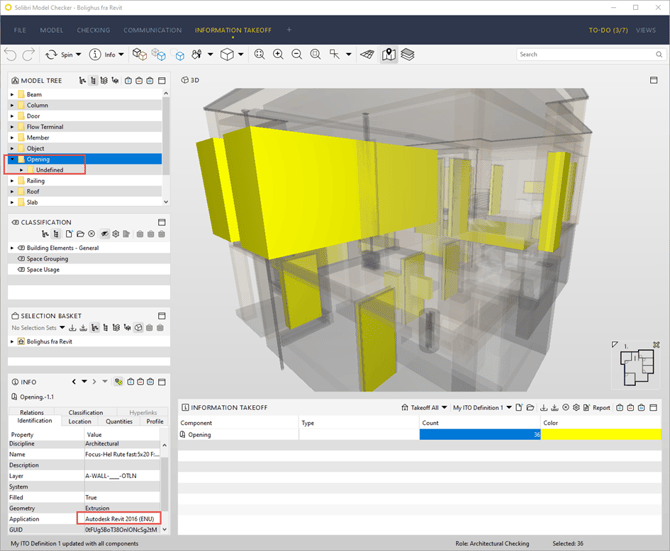This screenshot has width=670, height=551.
Task: Click the Zoom Out magnifier icon
Action: pos(298,54)
